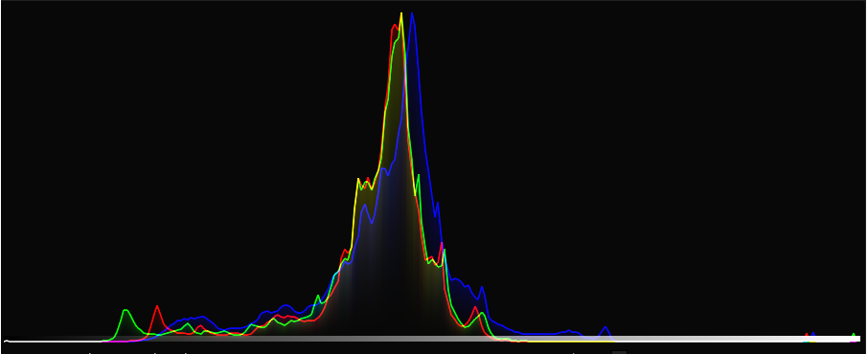Click the blue channel's tallest peak
868x354 pixels.
pos(412,15)
